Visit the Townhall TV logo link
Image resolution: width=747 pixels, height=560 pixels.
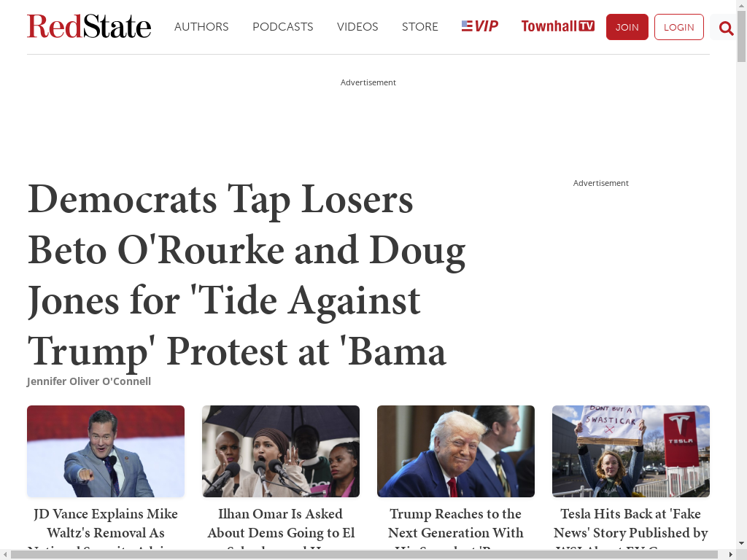pos(558,26)
